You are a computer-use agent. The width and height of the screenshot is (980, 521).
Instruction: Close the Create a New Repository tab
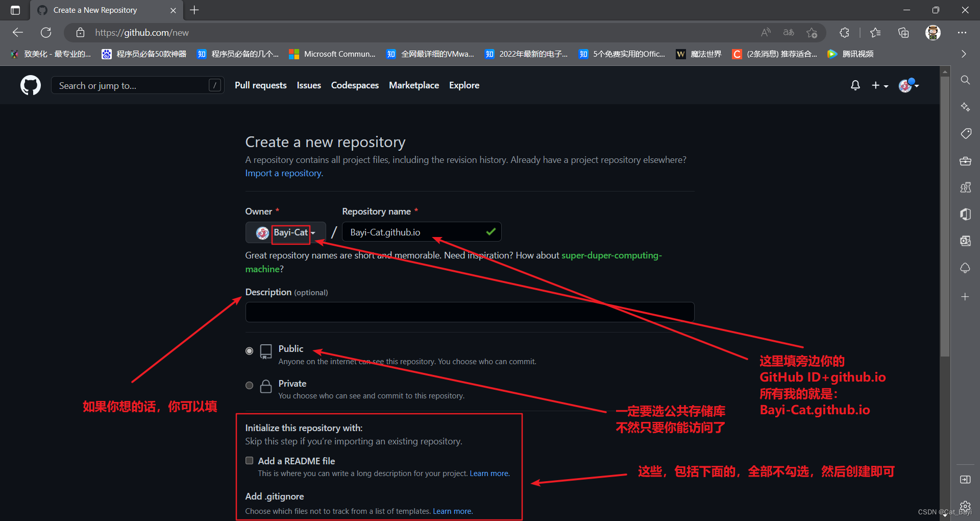(173, 10)
